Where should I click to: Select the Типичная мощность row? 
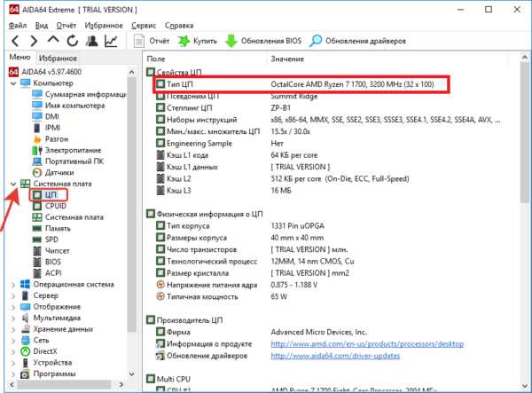click(x=221, y=296)
